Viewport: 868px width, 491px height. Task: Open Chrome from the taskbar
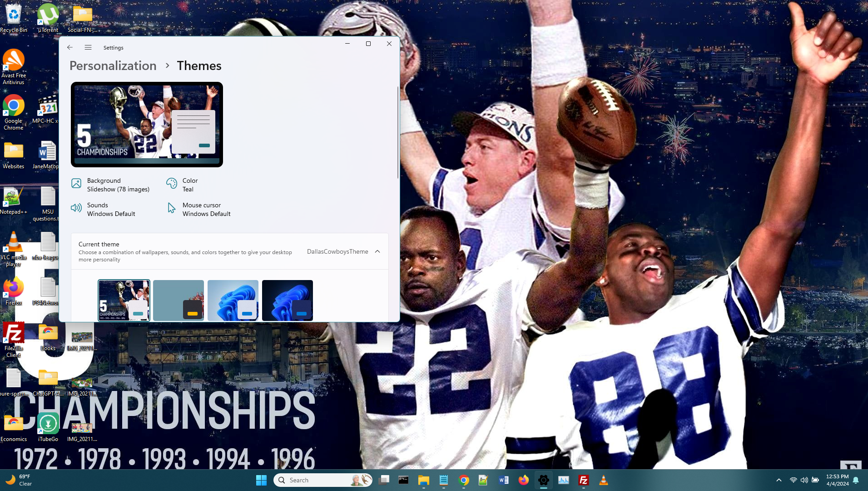464,480
